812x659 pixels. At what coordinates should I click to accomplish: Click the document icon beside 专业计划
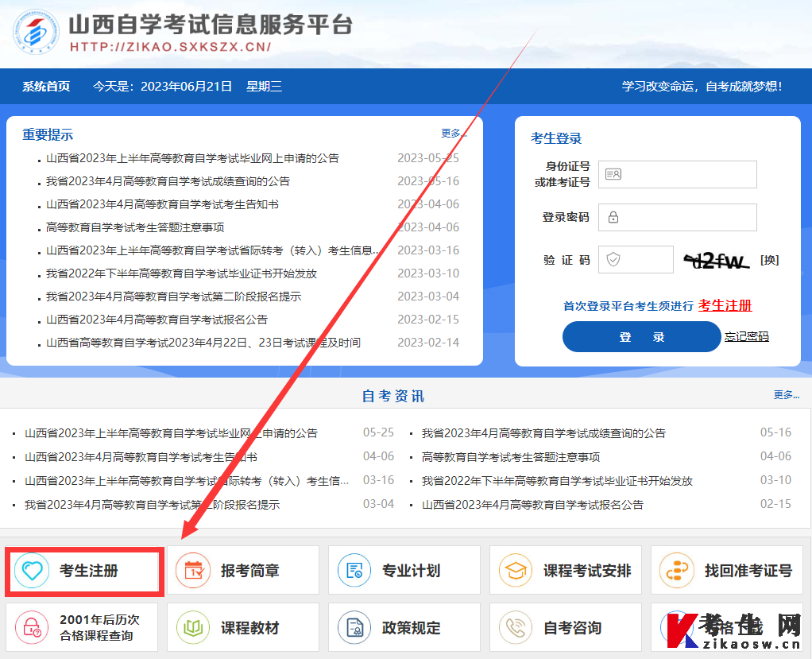tap(354, 571)
